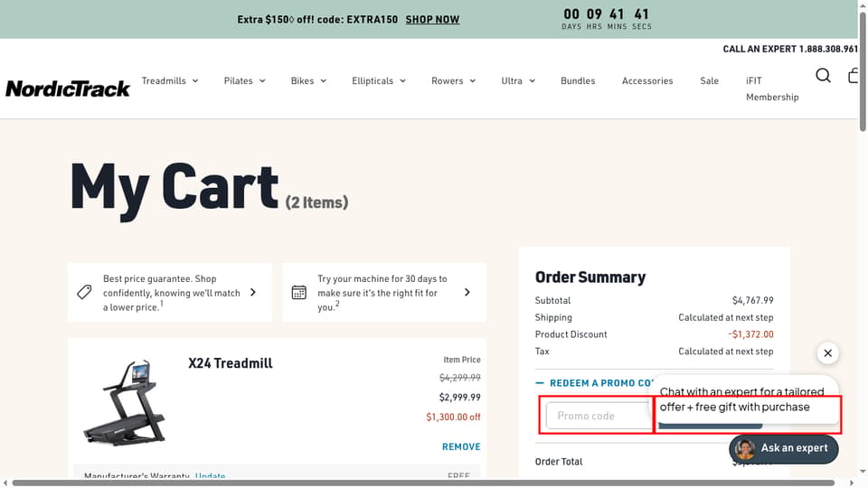Open 30 days trial info arrow
The width and height of the screenshot is (868, 488).
click(x=467, y=292)
